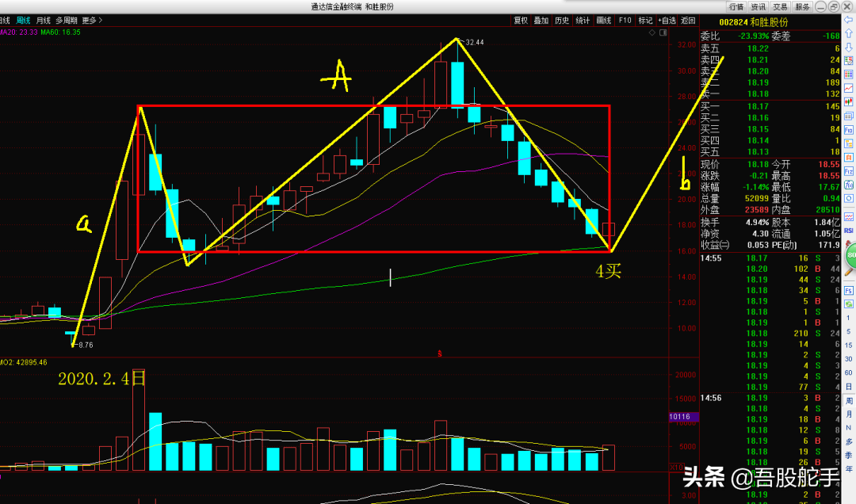Screen dimensions: 856x504
Task: Open the F10 company info icon
Action: click(848, 130)
